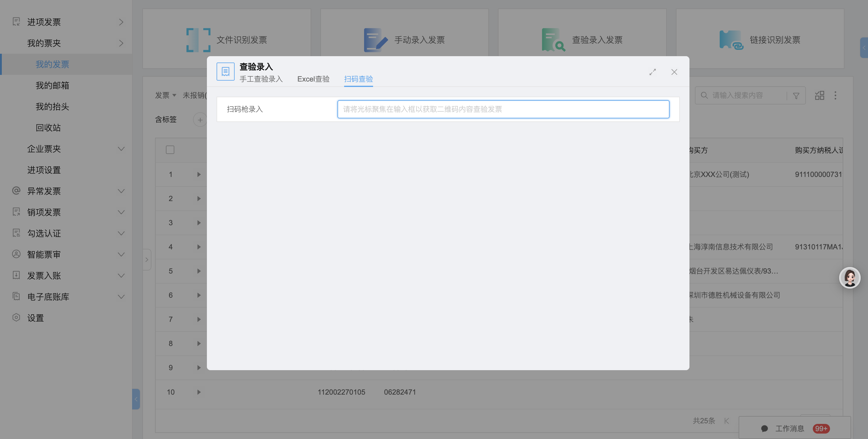Open the 发票 type dropdown
This screenshot has height=439, width=868.
pos(166,95)
